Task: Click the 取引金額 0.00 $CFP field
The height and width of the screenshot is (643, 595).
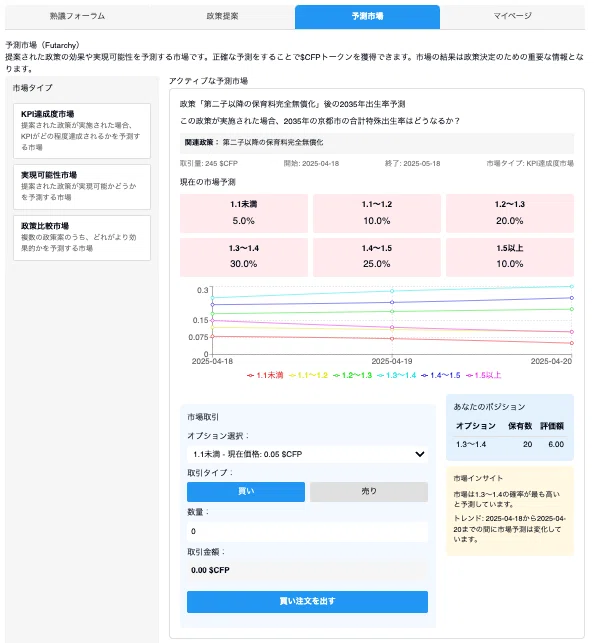Action: coord(307,570)
